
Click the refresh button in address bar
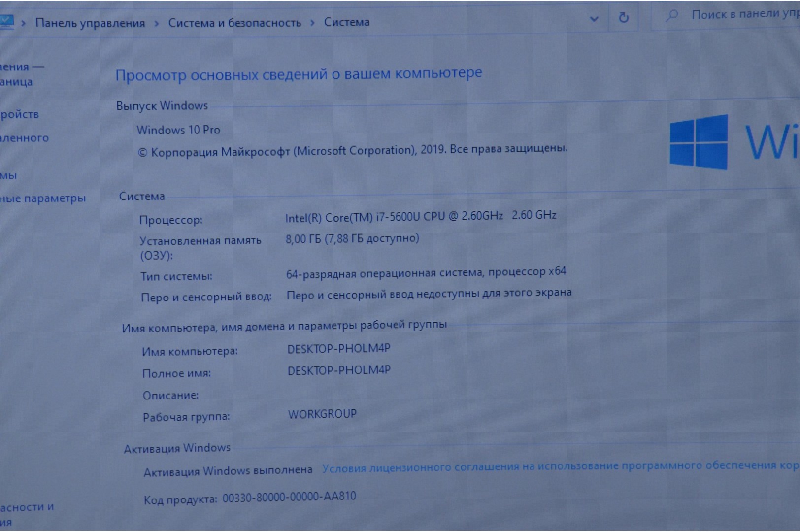pos(623,18)
